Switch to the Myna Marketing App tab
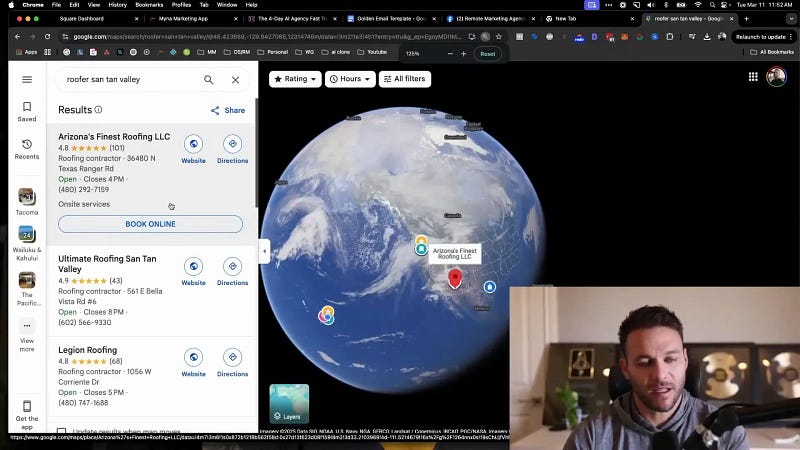This screenshot has height=450, width=800. tap(183, 18)
